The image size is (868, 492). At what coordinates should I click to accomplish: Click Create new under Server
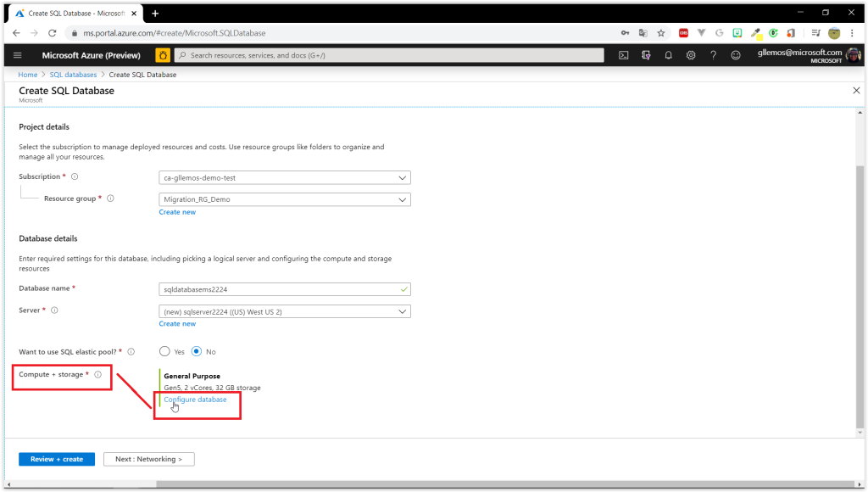[177, 323]
